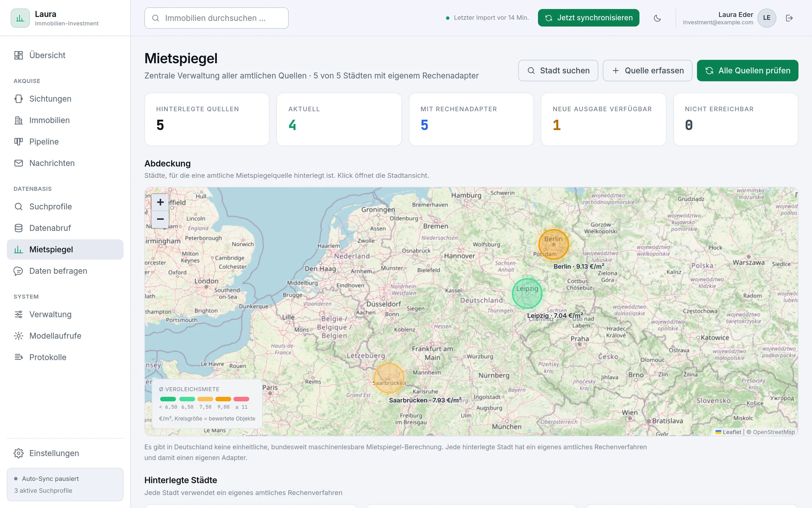Click the Suchprofile magnifier icon

[19, 207]
